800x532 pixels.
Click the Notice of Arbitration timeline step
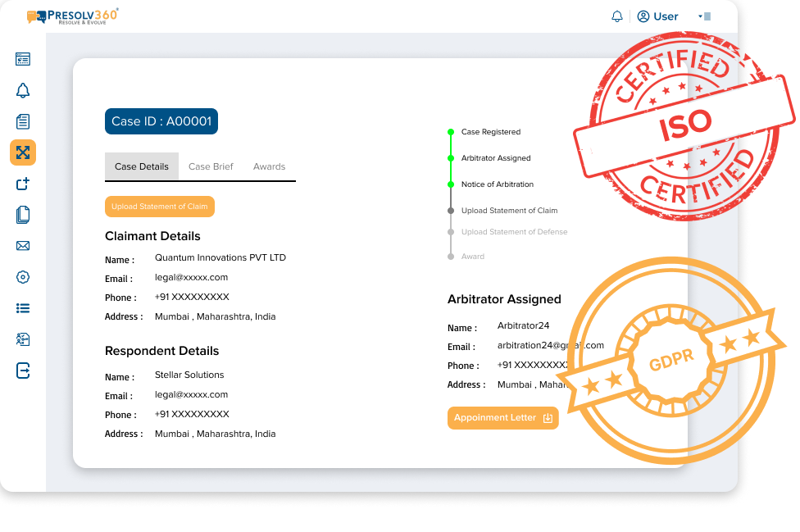point(497,184)
